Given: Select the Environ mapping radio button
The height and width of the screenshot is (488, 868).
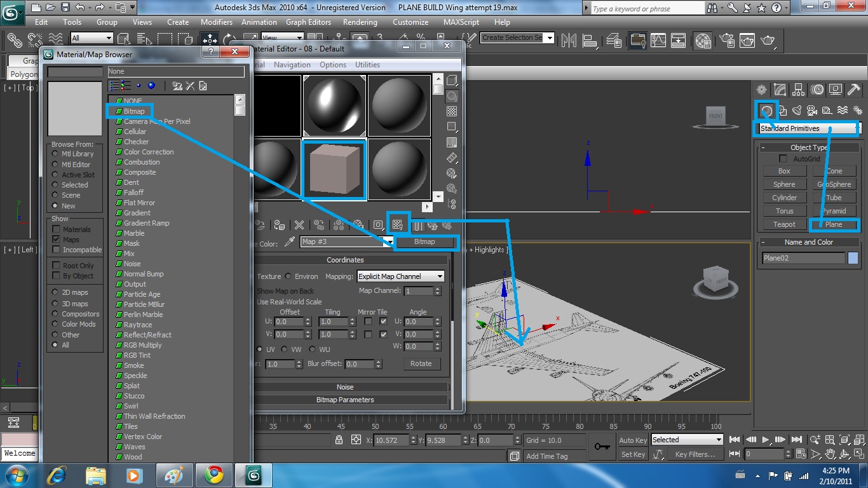Looking at the screenshot, I should [x=288, y=276].
